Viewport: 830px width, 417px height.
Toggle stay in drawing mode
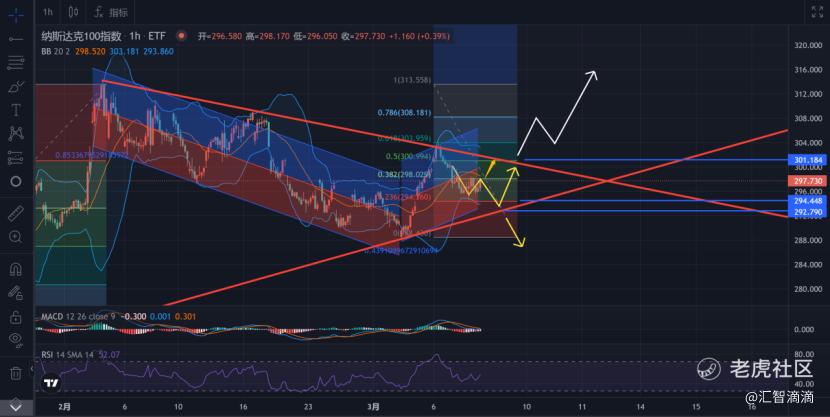tap(16, 293)
